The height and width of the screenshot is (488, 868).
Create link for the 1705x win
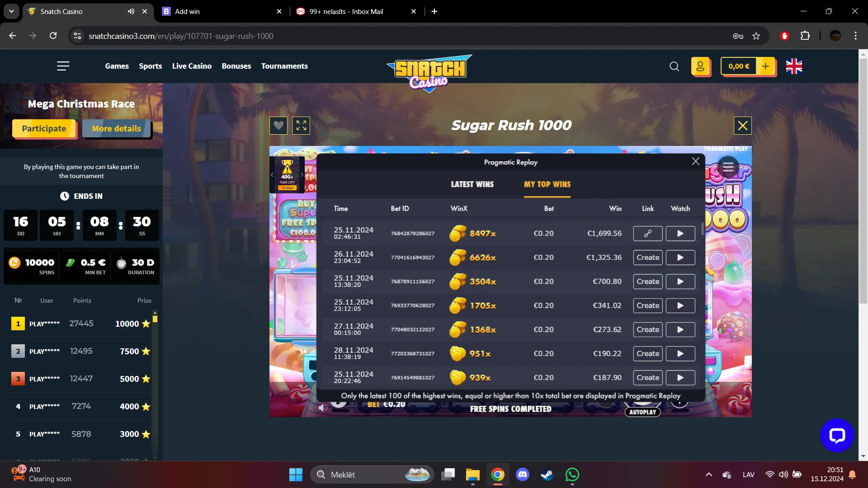pos(648,305)
